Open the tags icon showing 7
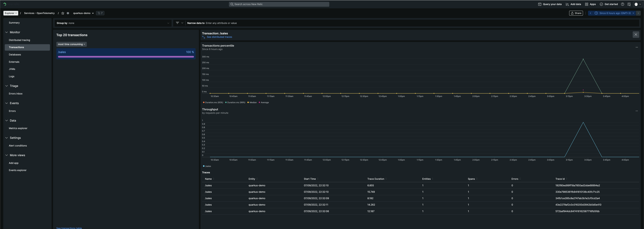The width and height of the screenshot is (644, 229). [x=100, y=13]
